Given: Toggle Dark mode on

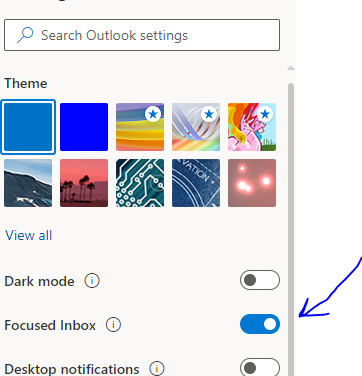Looking at the screenshot, I should (260, 280).
